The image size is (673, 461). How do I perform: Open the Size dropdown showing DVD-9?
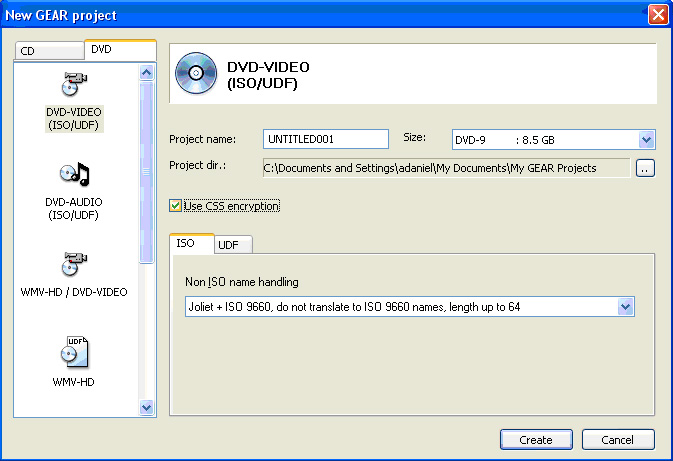[646, 140]
